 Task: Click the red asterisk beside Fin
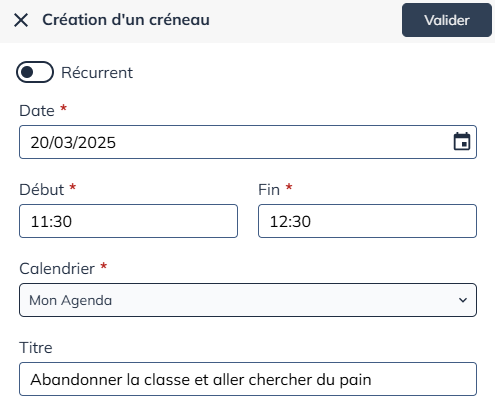(x=289, y=187)
